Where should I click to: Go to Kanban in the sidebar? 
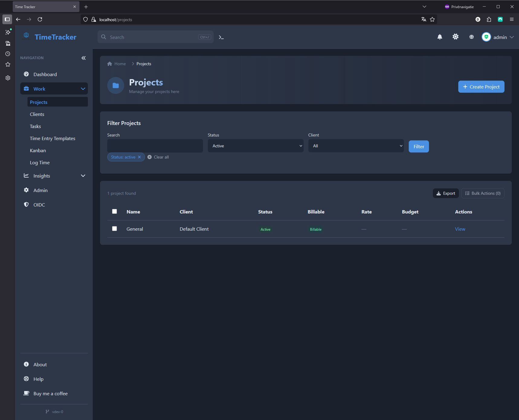tap(38, 150)
